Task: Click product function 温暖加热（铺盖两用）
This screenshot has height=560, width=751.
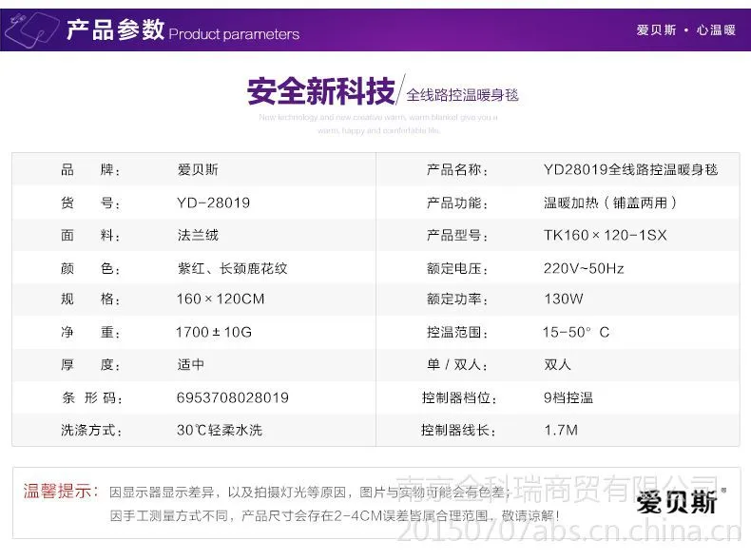Action: click(x=610, y=203)
